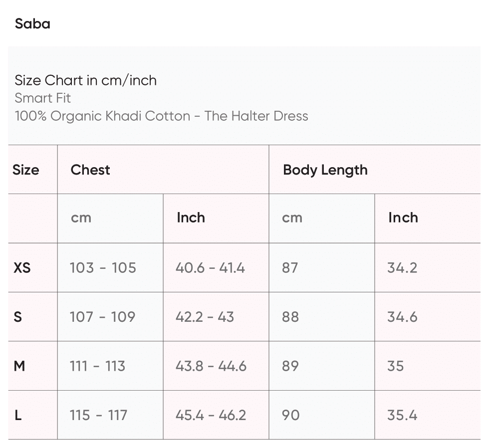The width and height of the screenshot is (495, 448).
Task: Click the body length 90 cm cell
Action: coord(290,415)
